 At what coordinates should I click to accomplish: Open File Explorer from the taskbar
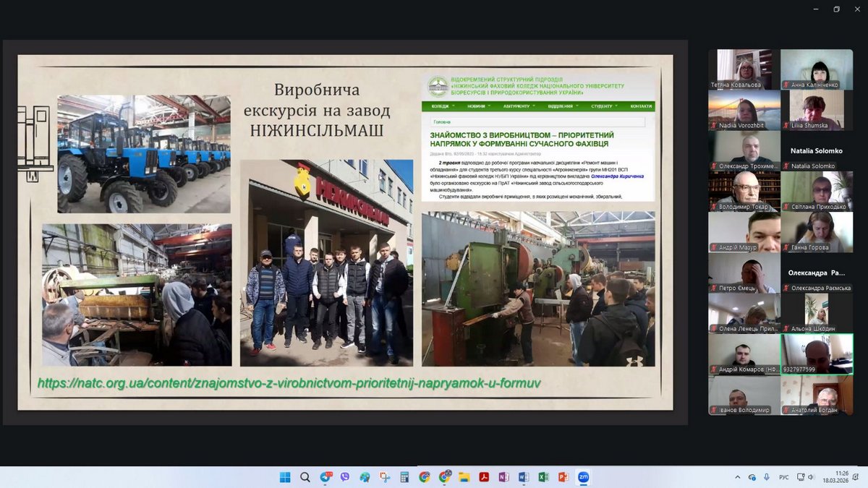coord(464,477)
